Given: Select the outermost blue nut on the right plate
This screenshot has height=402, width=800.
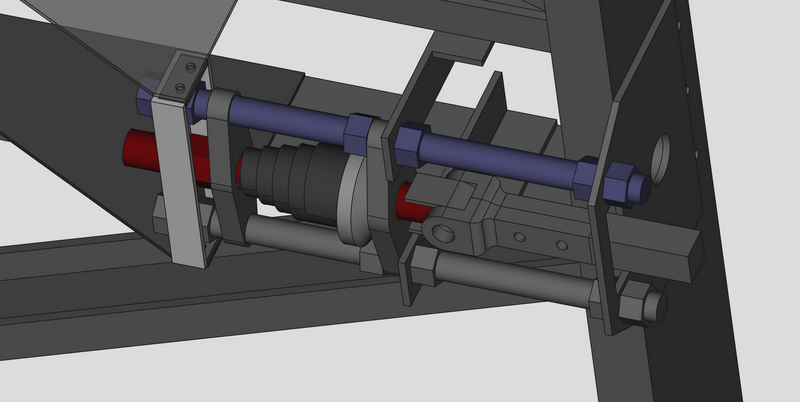Looking at the screenshot, I should point(619,185).
